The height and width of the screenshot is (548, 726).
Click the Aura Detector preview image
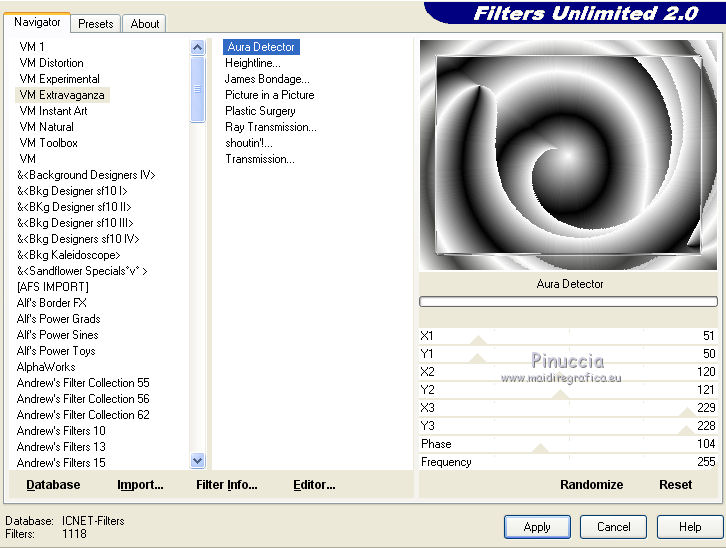[568, 155]
